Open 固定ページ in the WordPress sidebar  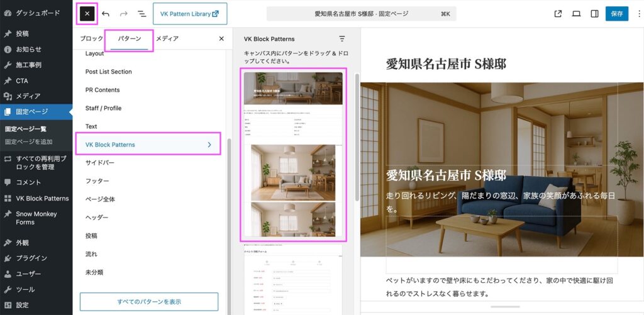[31, 112]
